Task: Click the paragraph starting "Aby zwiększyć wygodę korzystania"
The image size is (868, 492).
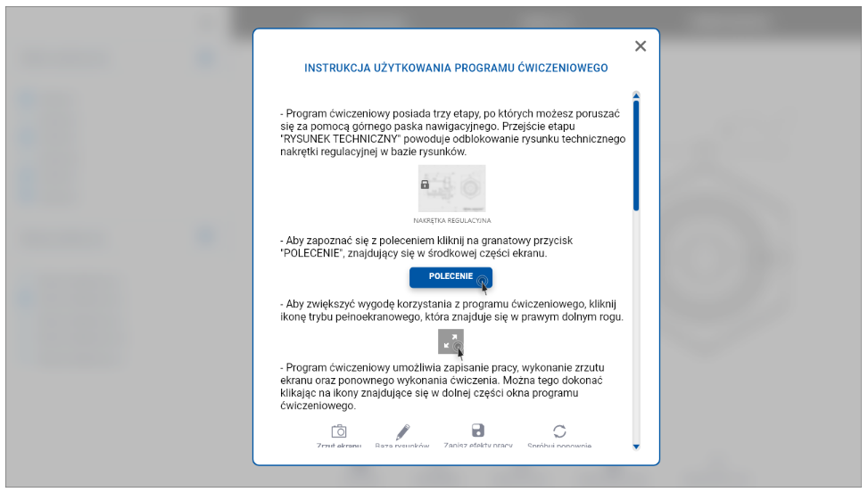Action: (451, 311)
